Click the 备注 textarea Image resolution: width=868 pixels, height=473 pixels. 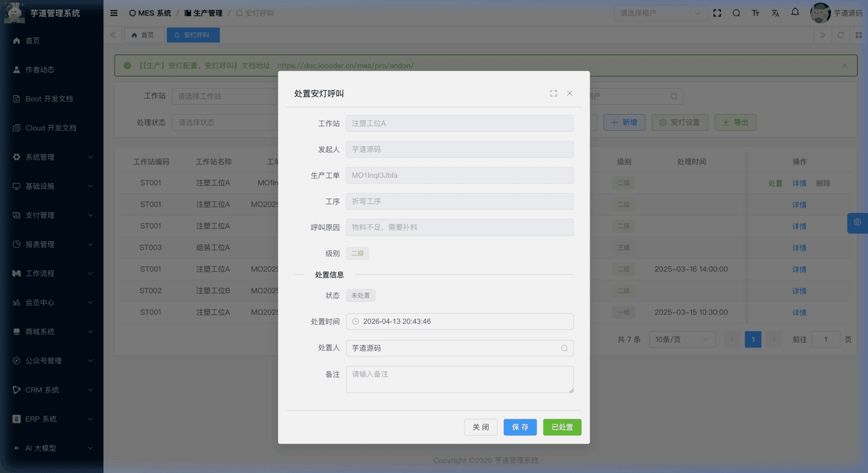pos(459,379)
